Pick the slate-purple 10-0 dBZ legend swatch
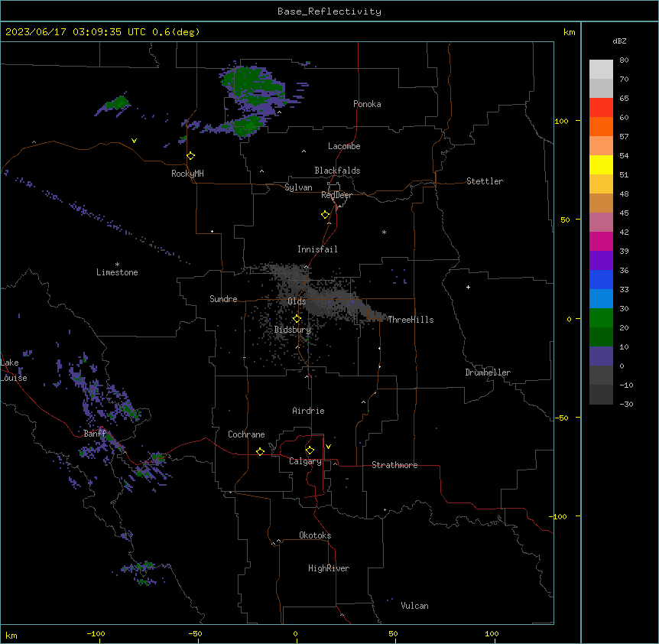659x644 pixels. click(x=601, y=356)
